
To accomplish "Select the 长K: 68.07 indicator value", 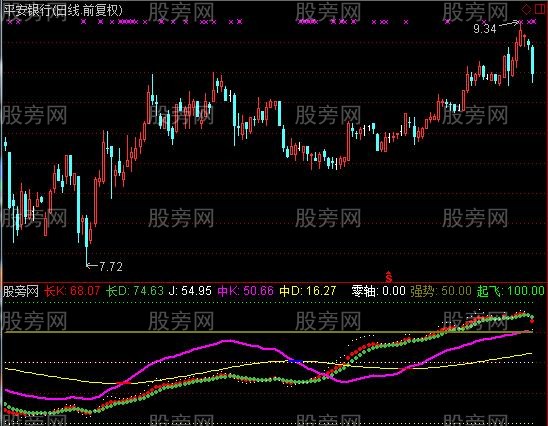I will (72, 291).
